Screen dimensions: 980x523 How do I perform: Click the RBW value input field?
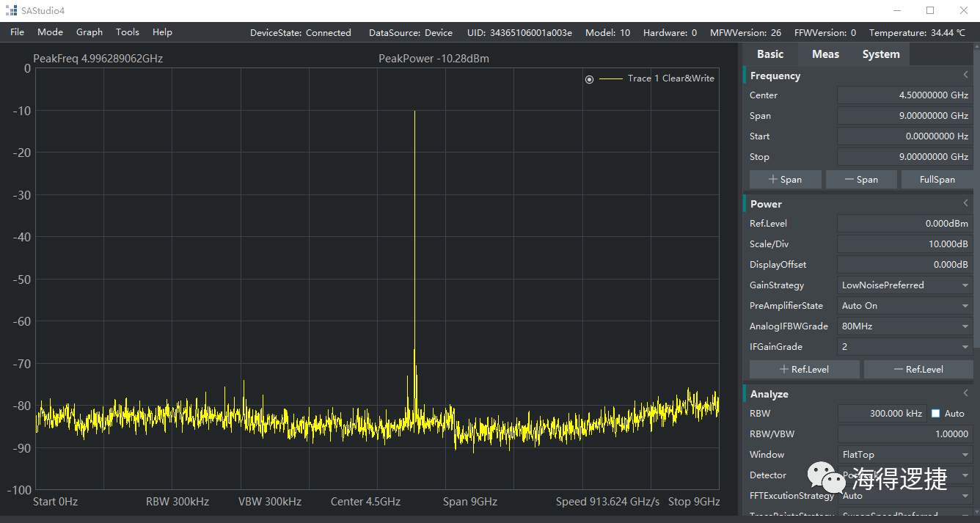click(882, 414)
